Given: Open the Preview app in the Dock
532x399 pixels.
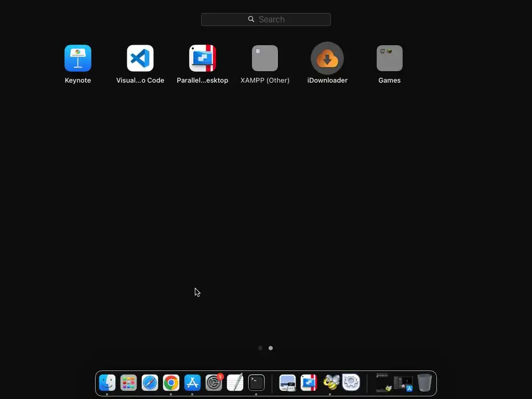Looking at the screenshot, I should [288, 383].
